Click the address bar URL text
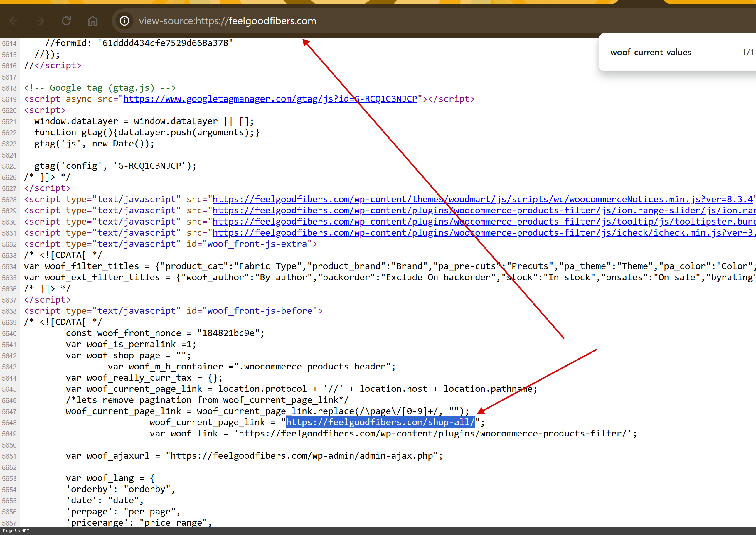The width and height of the screenshot is (756, 535). pyautogui.click(x=228, y=21)
